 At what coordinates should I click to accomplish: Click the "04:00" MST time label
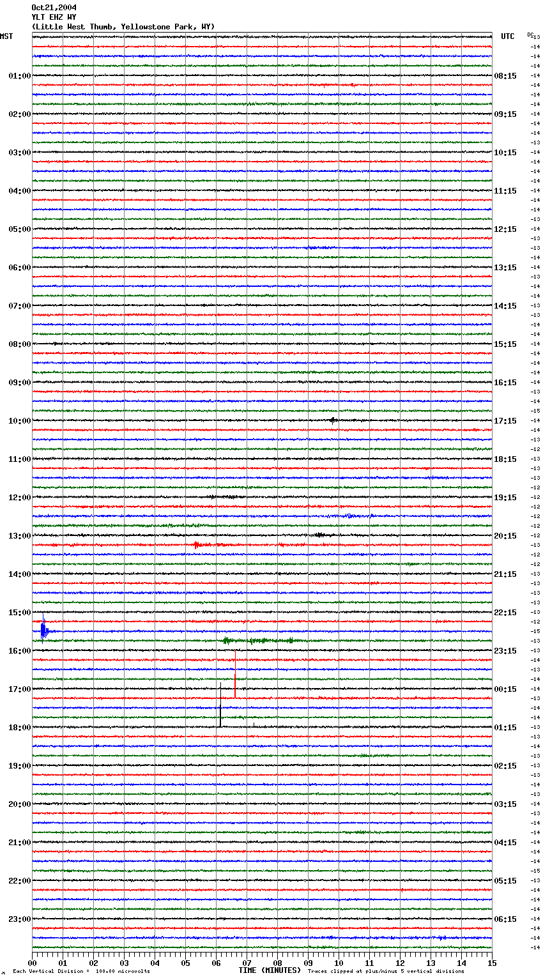point(20,191)
